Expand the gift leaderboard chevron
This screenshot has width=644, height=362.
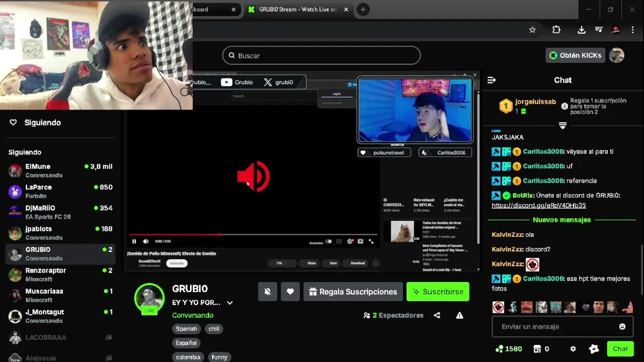[562, 125]
